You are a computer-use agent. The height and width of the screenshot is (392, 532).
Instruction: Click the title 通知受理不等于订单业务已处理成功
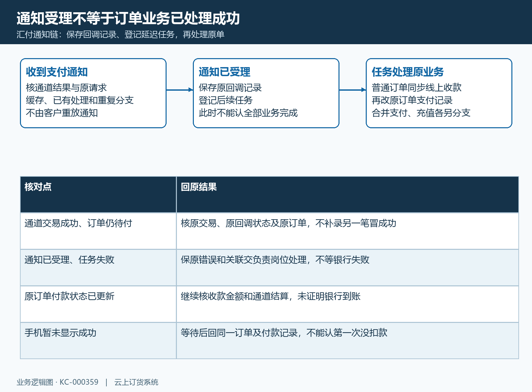pos(128,18)
